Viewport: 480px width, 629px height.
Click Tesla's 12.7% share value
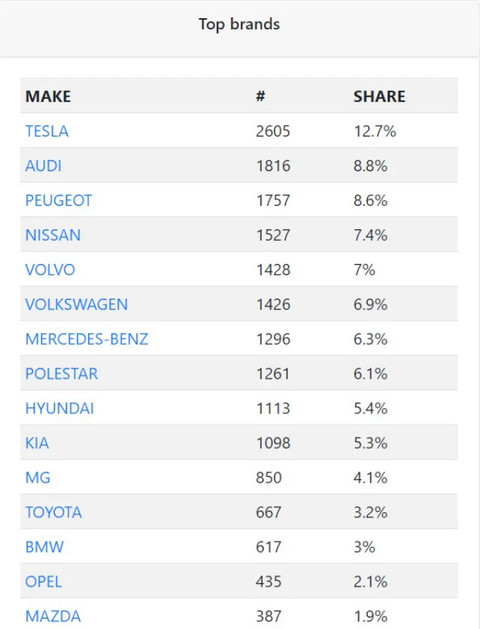375,131
